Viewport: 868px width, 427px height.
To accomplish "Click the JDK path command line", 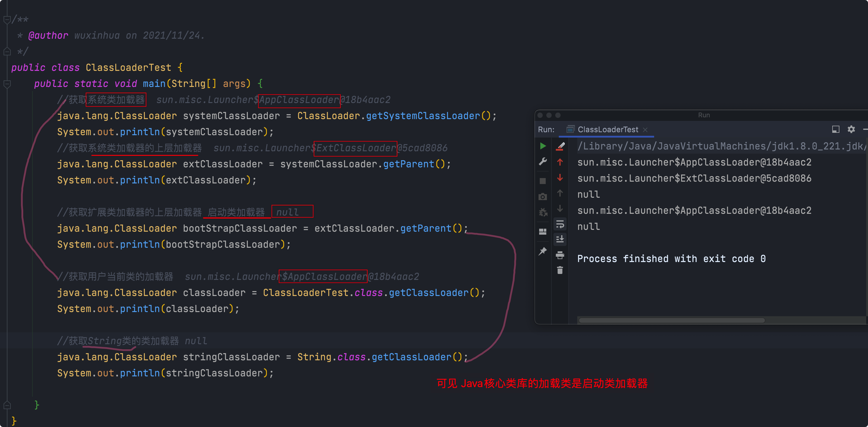I will click(721, 146).
